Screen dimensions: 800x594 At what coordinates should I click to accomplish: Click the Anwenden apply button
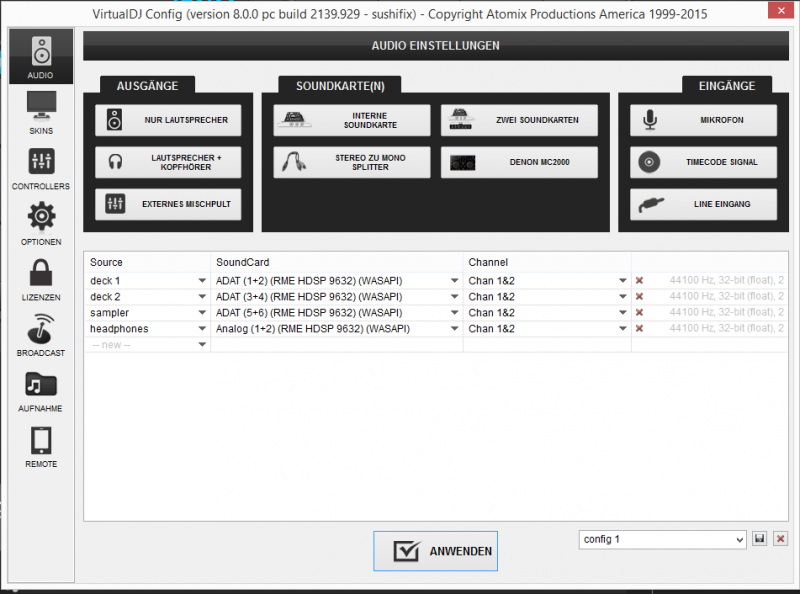click(x=435, y=551)
